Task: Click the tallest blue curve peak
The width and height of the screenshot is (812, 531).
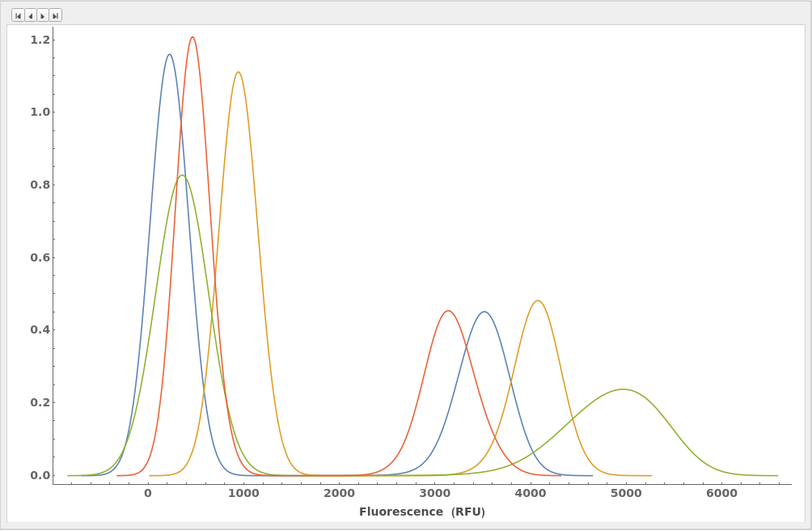Action: (x=169, y=55)
